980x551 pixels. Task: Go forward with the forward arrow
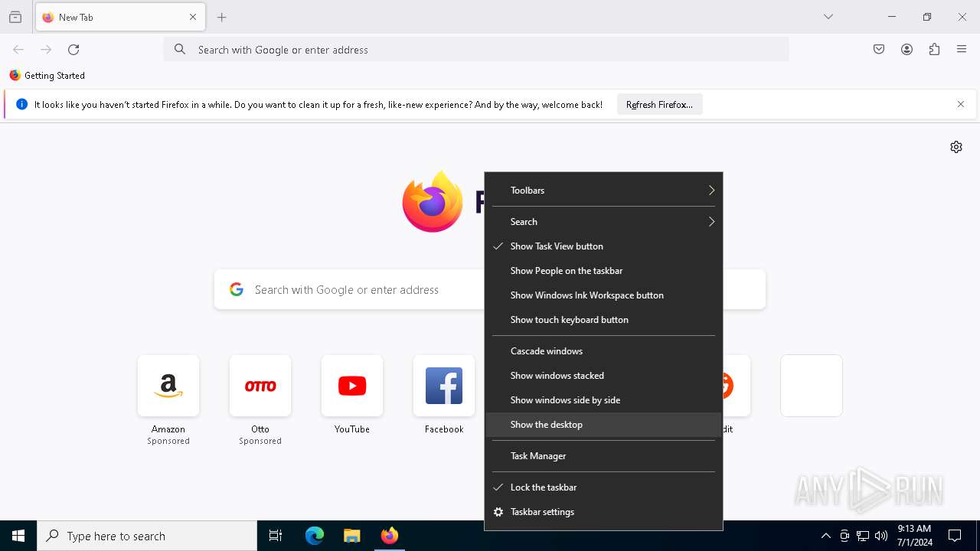tap(46, 50)
